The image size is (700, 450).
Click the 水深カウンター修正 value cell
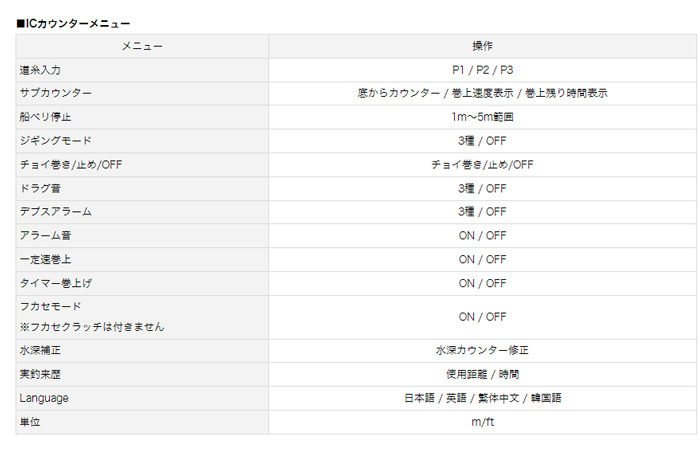(482, 350)
